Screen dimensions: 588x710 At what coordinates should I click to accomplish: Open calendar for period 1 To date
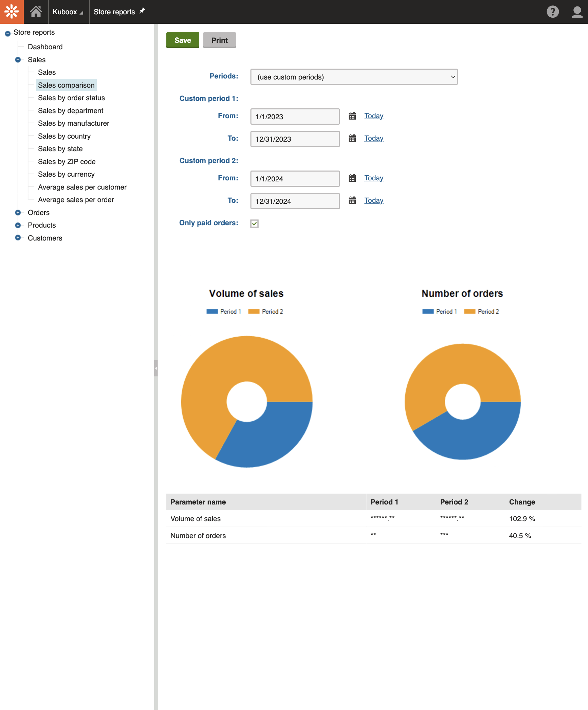[x=352, y=139]
